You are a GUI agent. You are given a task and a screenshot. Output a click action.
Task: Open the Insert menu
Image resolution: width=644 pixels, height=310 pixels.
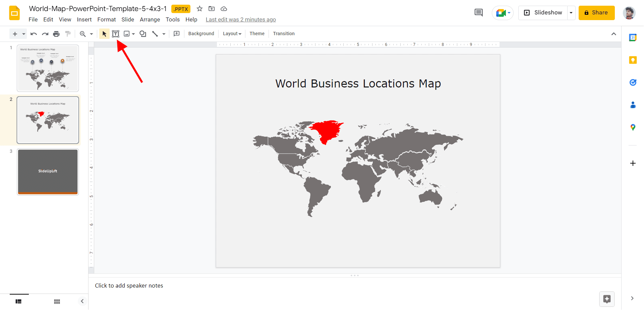coord(84,19)
